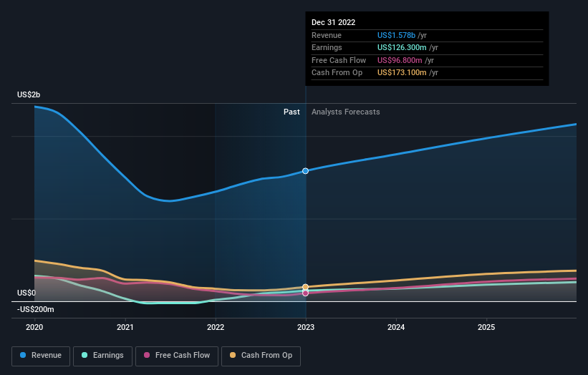Toggle the Cash From Op legend series

[261, 356]
